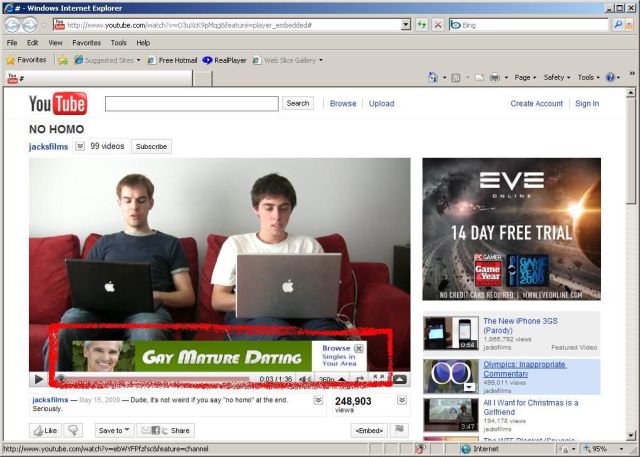Click the IE Back navigation arrow
640x457 pixels.
point(14,24)
